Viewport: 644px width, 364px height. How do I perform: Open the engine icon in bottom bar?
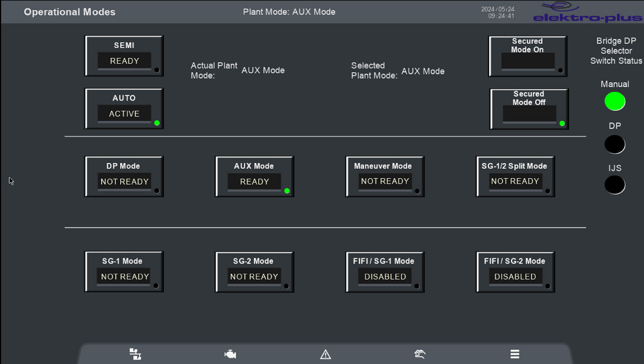click(x=230, y=354)
